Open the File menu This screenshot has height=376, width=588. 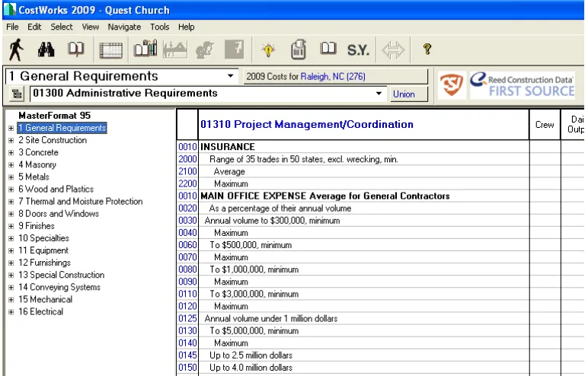[x=12, y=27]
